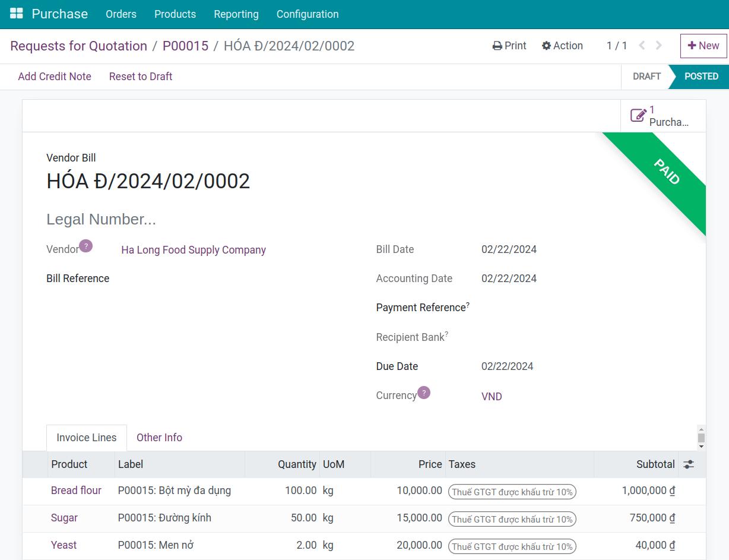The width and height of the screenshot is (729, 560).
Task: Click the Due Date value 02/22/2024
Action: coord(508,366)
